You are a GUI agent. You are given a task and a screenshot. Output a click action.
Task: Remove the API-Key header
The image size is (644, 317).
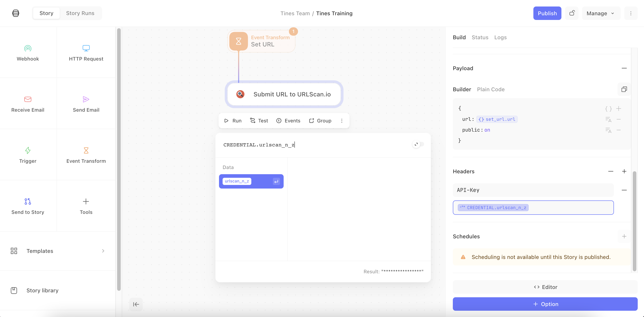click(624, 190)
